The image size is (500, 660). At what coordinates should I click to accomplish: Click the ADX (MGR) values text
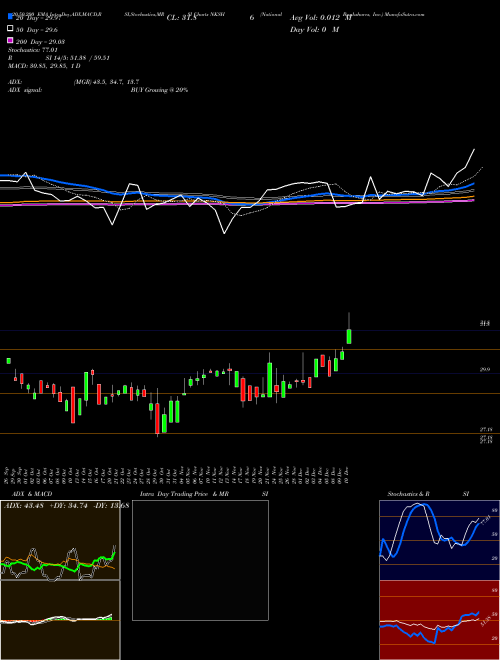tap(106, 82)
